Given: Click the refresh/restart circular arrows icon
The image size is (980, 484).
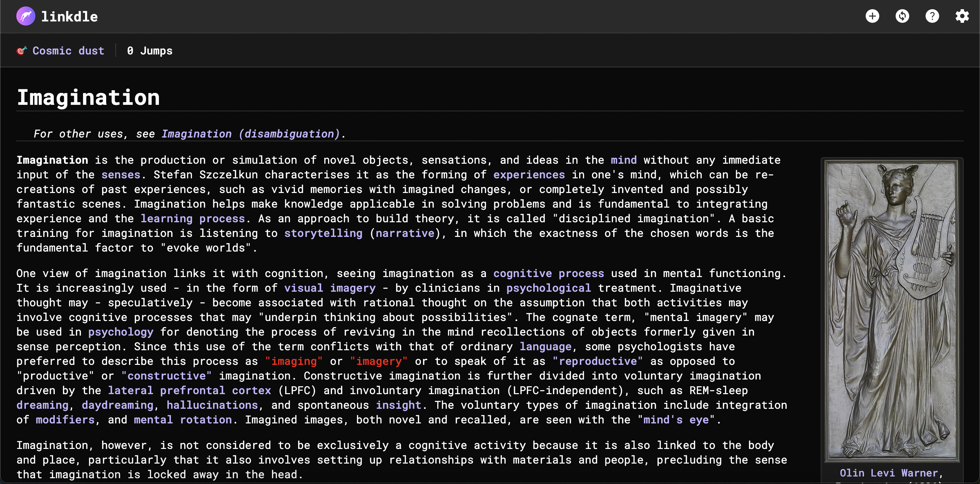Looking at the screenshot, I should point(902,16).
